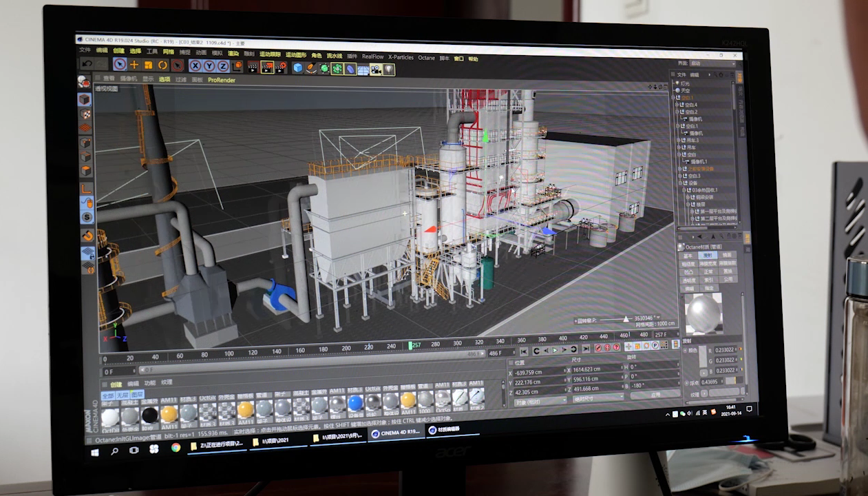Viewport: 868px width, 496px height.
Task: Click the 浮点 value field
Action: pos(711,382)
